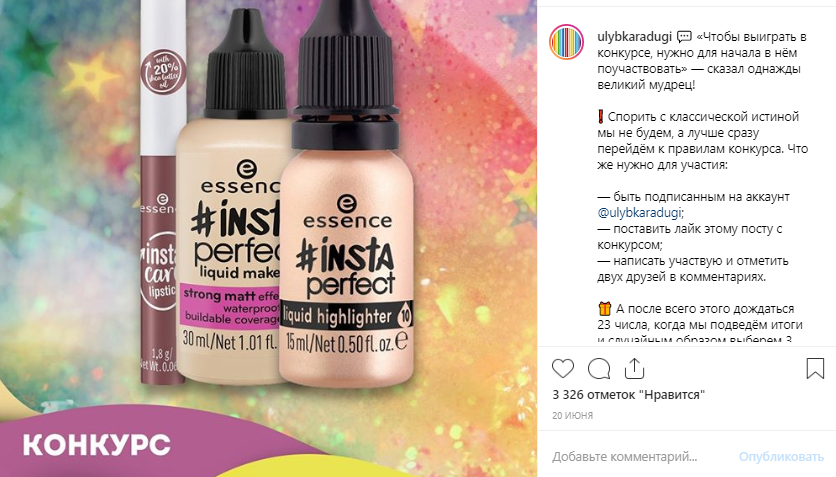Screen dimensions: 836x477
Task: Click the 'КОНКУРС' banner on the photo
Action: pyautogui.click(x=97, y=444)
